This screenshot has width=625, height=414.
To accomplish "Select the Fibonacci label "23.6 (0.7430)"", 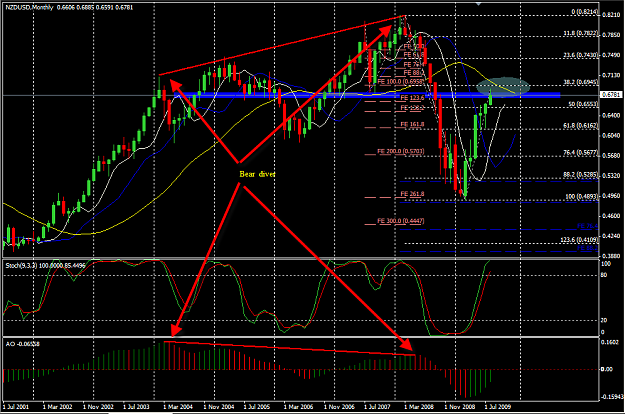I will [x=581, y=55].
